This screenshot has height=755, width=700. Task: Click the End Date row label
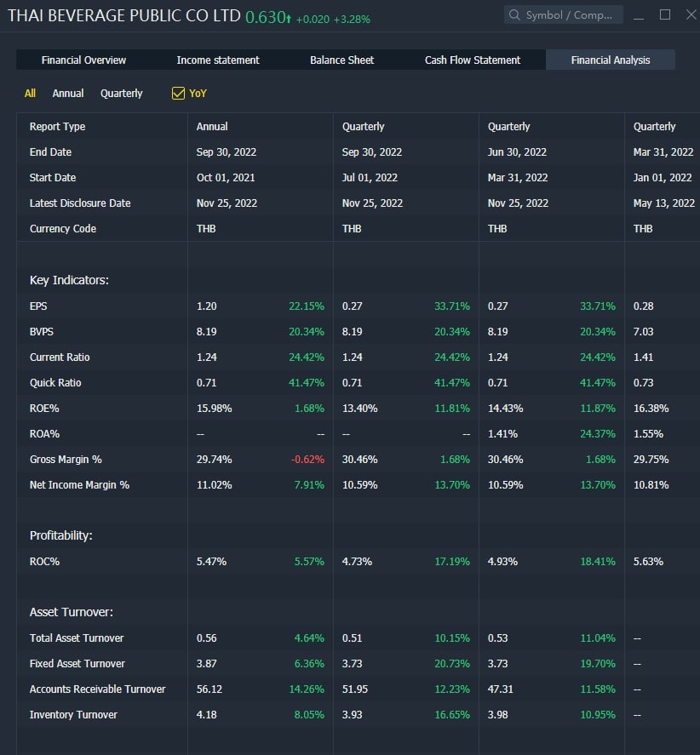(x=50, y=152)
